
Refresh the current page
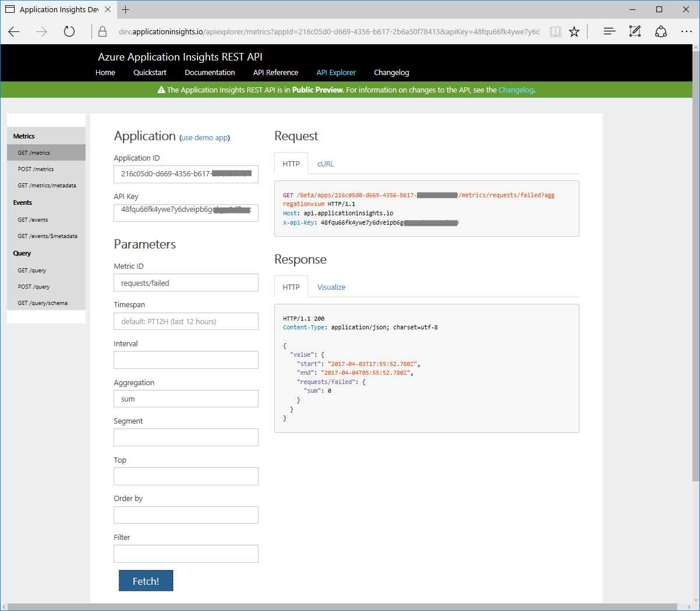(69, 32)
